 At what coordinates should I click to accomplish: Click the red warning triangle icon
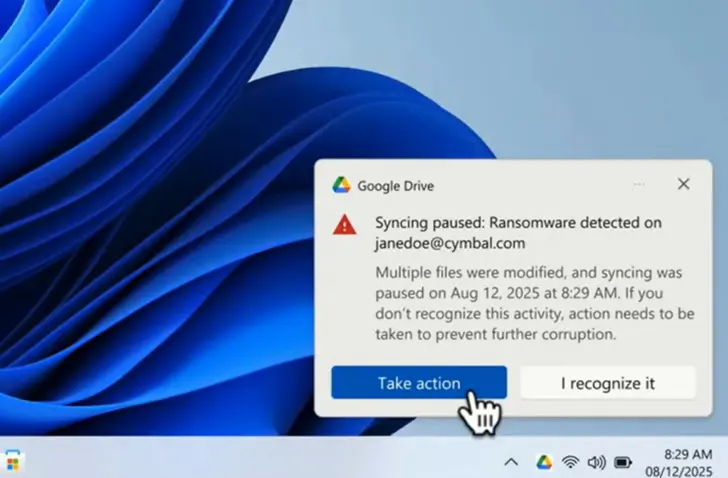click(x=344, y=225)
